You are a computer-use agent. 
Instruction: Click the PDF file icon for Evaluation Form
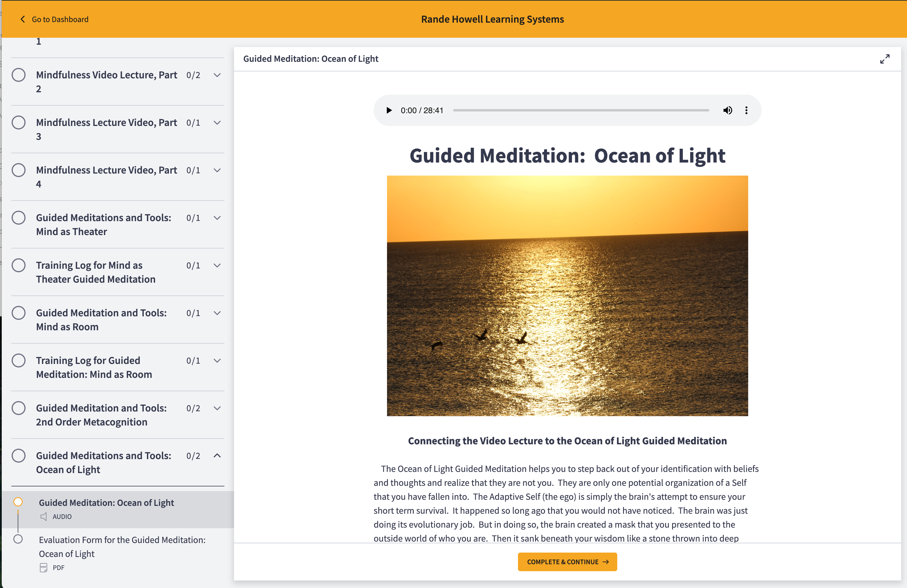[44, 567]
